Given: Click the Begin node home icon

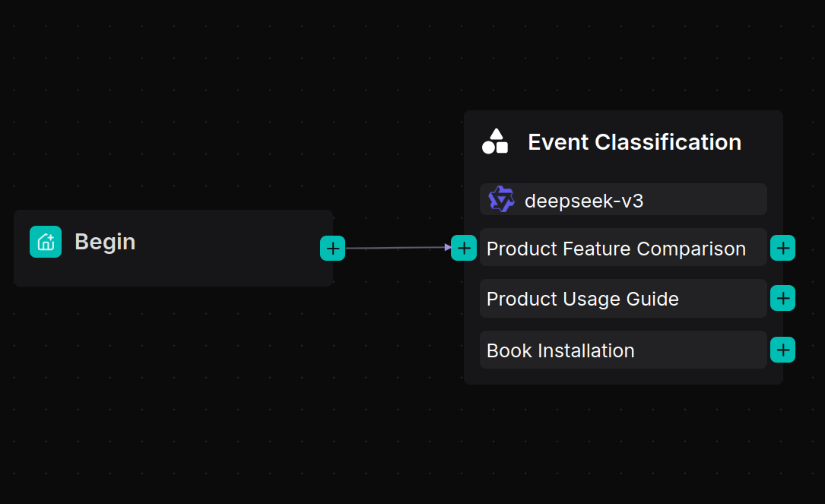Looking at the screenshot, I should pyautogui.click(x=46, y=242).
